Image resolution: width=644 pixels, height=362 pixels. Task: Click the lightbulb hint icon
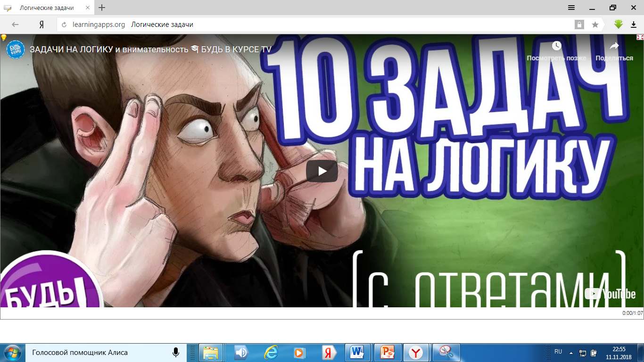pyautogui.click(x=4, y=38)
